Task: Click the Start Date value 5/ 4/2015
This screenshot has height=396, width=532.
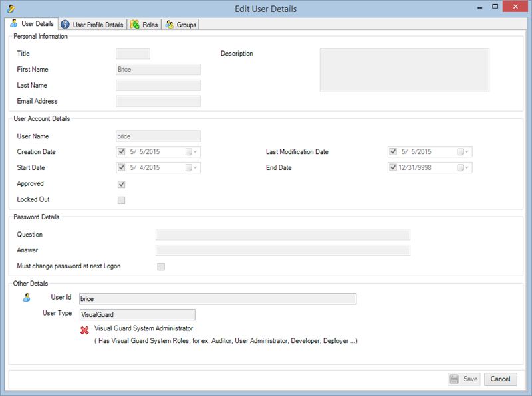Action: [x=144, y=168]
